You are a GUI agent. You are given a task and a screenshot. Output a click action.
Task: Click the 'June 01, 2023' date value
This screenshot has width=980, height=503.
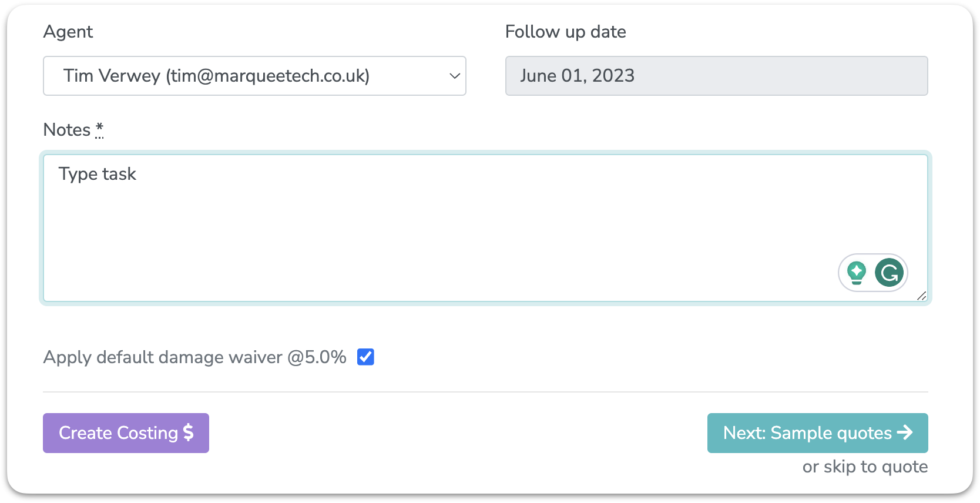click(x=577, y=76)
